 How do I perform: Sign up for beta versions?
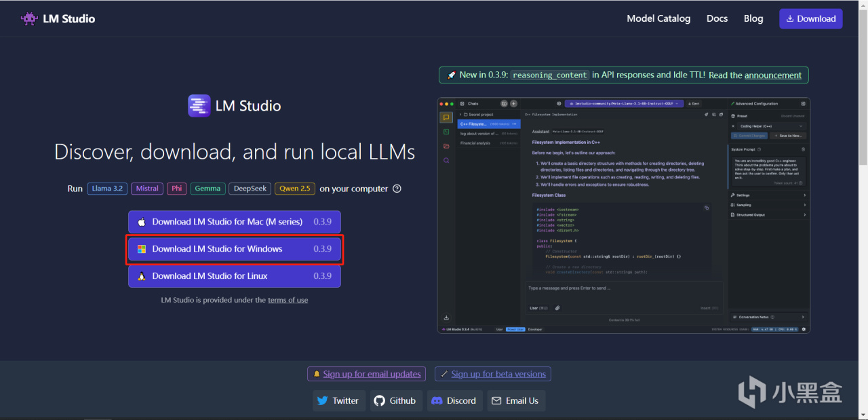[493, 374]
